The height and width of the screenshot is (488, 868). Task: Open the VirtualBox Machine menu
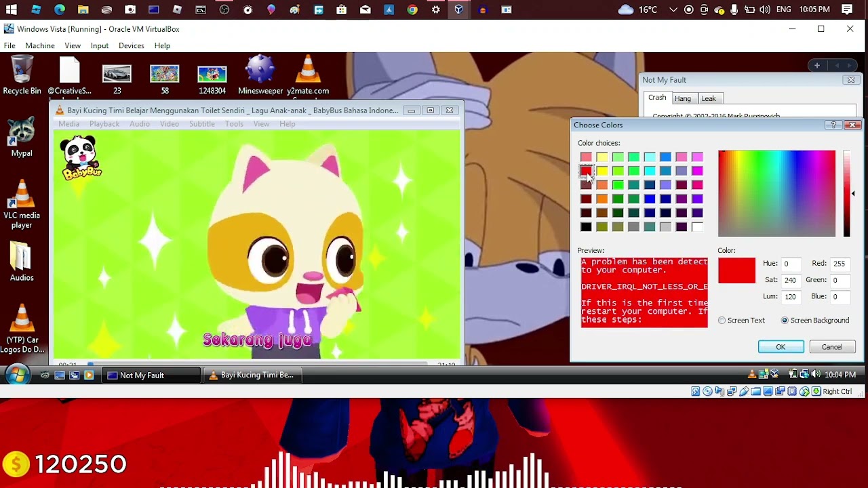tap(40, 45)
